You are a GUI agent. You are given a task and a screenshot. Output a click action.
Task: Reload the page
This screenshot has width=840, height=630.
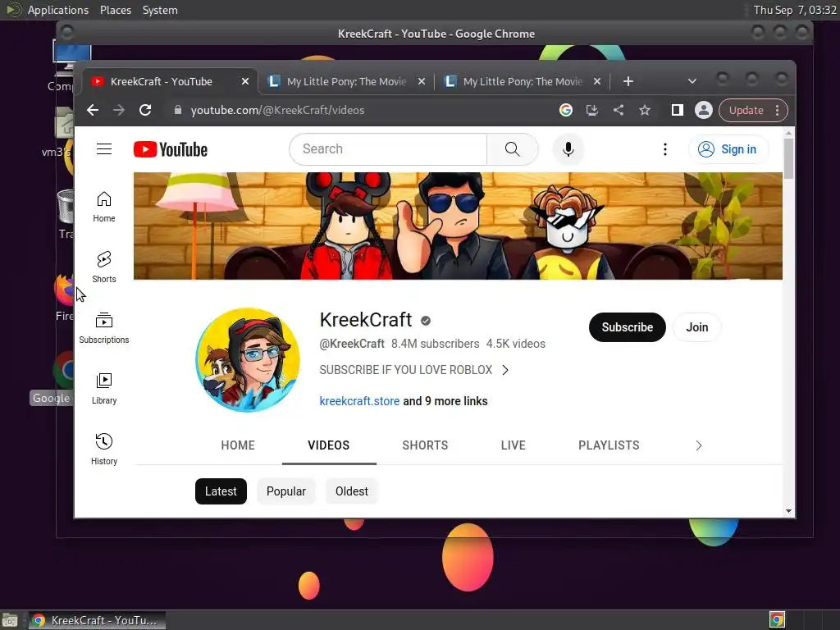coord(145,110)
